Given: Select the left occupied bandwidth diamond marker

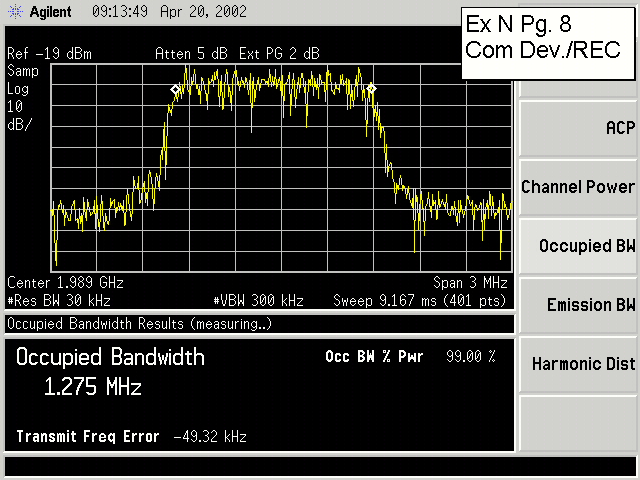Looking at the screenshot, I should coord(175,89).
